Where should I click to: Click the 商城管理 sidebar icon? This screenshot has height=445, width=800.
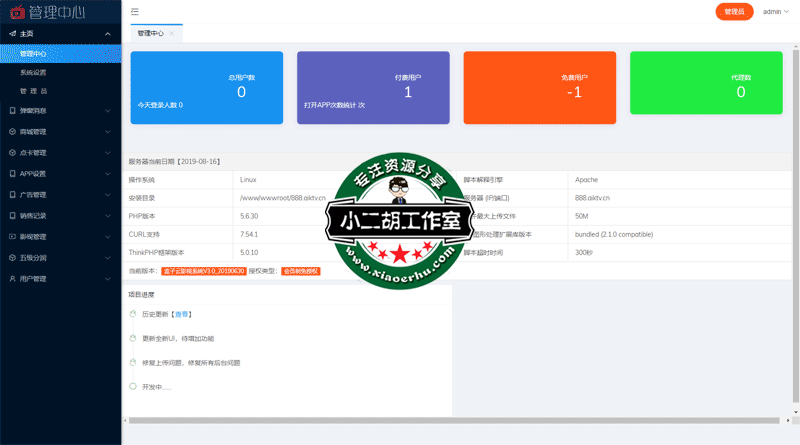10,131
